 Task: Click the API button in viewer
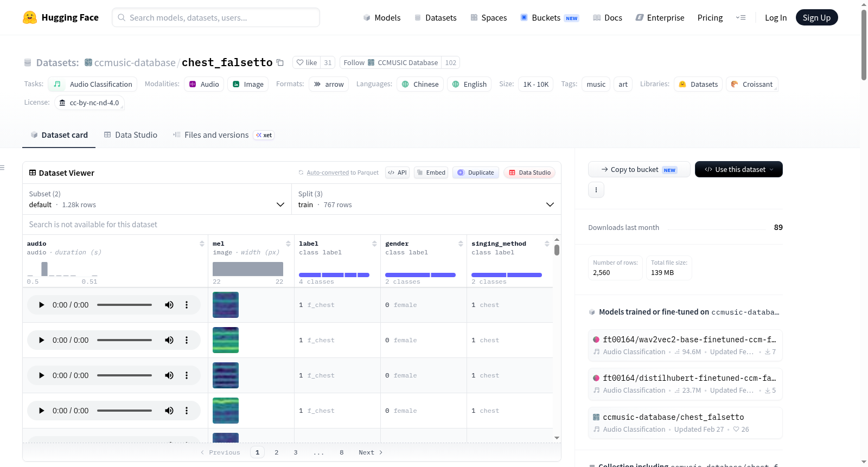[397, 172]
